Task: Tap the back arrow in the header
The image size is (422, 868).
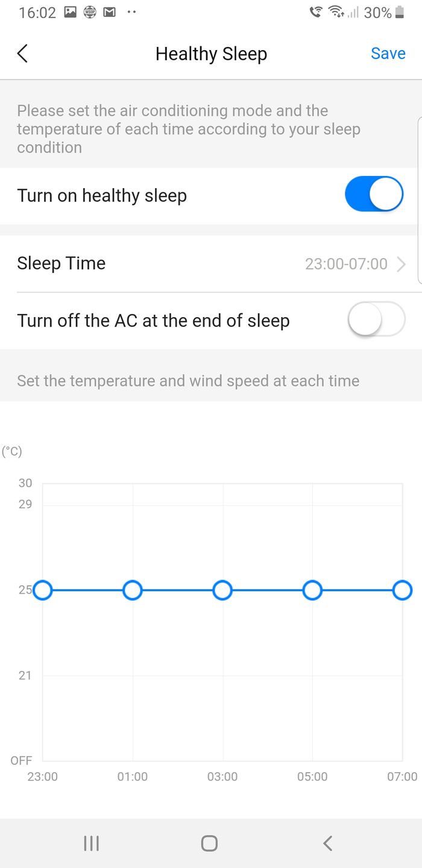Action: (x=22, y=54)
